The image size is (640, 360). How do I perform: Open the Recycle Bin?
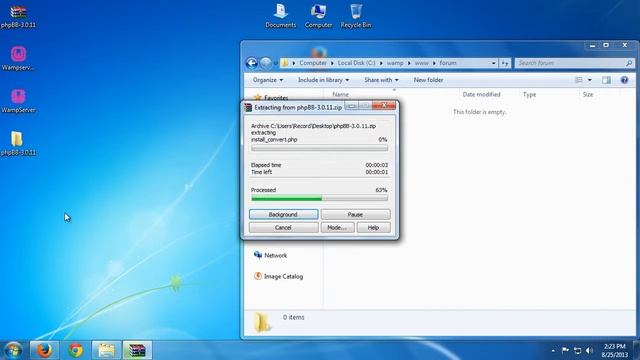[x=356, y=16]
